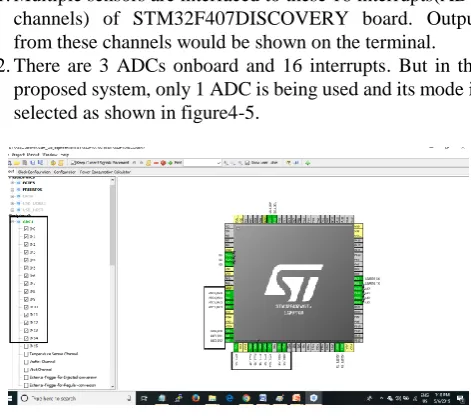The height and width of the screenshot is (420, 471).
Task: Click the STM32F407 chip body in pinout view
Action: tap(294, 283)
